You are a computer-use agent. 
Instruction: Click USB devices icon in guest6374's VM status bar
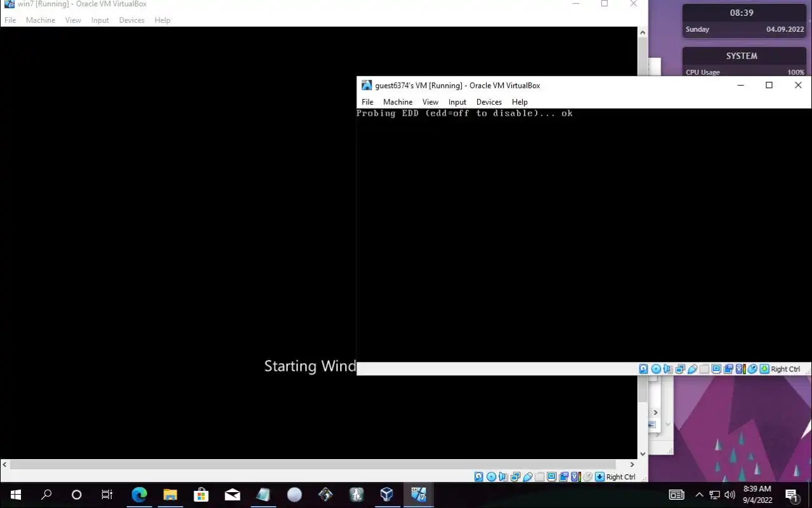(x=693, y=369)
